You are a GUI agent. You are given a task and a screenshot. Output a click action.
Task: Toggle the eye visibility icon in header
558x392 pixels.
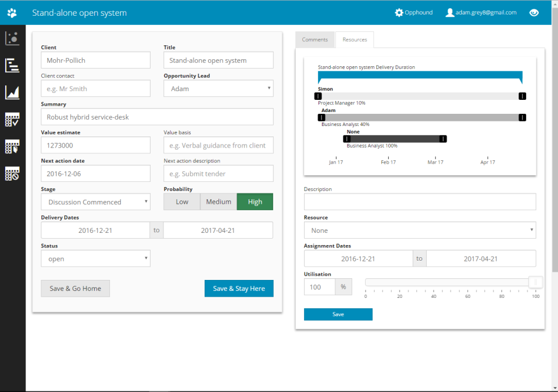534,13
